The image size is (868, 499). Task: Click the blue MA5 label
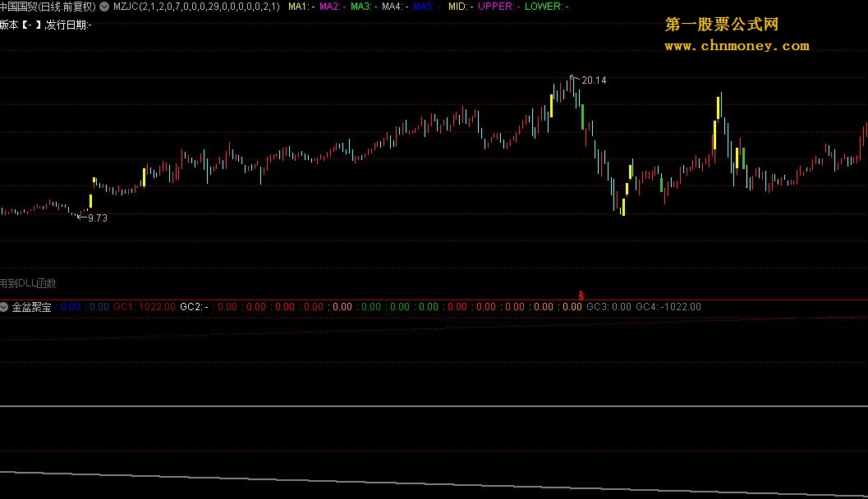pos(426,7)
